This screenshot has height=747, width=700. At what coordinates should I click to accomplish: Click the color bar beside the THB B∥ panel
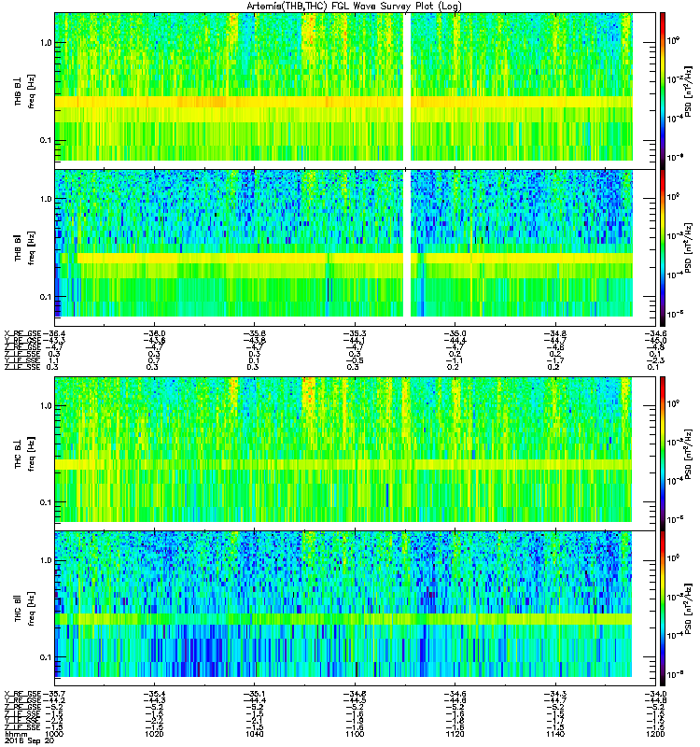pos(663,247)
